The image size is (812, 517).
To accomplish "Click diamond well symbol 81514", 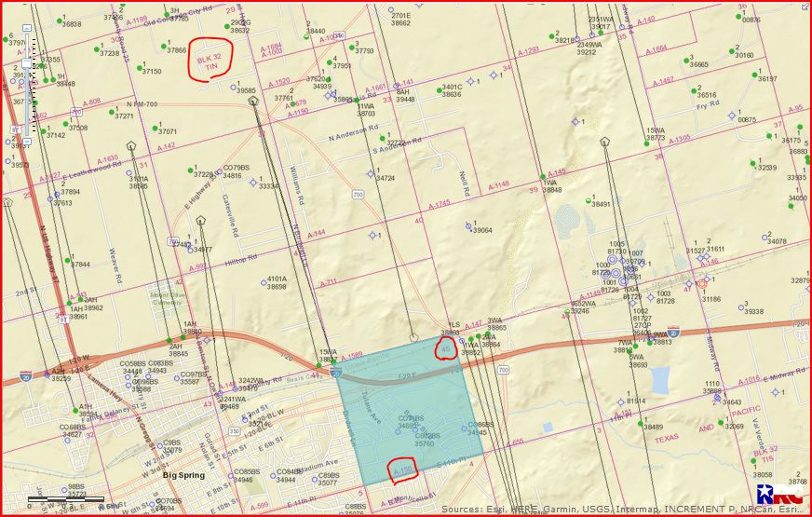I will 620,402.
